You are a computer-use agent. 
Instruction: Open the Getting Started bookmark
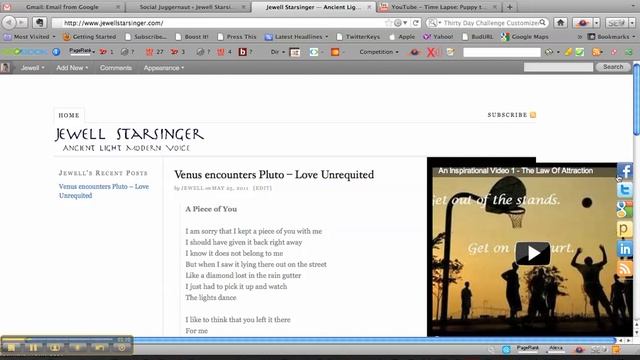coord(89,37)
